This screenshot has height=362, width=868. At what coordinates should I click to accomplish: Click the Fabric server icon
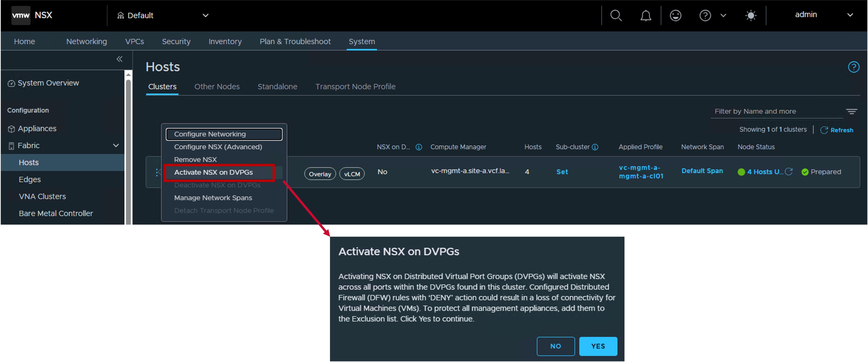tap(11, 146)
